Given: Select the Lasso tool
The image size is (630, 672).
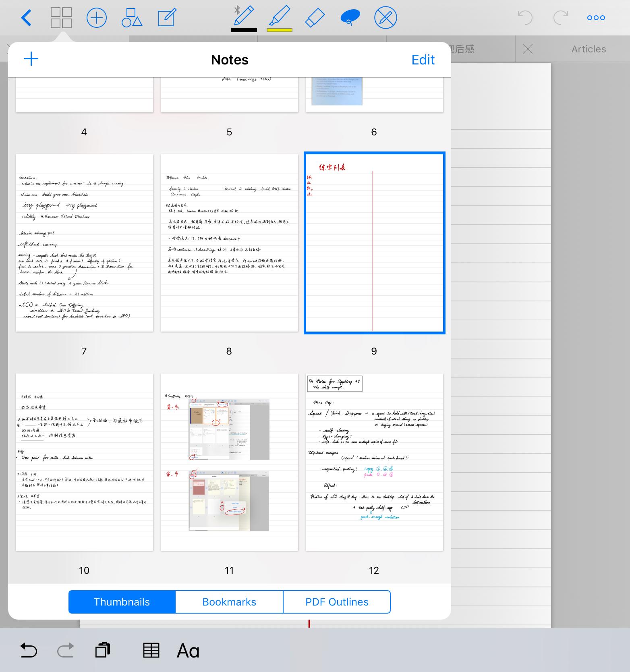Looking at the screenshot, I should click(x=350, y=18).
